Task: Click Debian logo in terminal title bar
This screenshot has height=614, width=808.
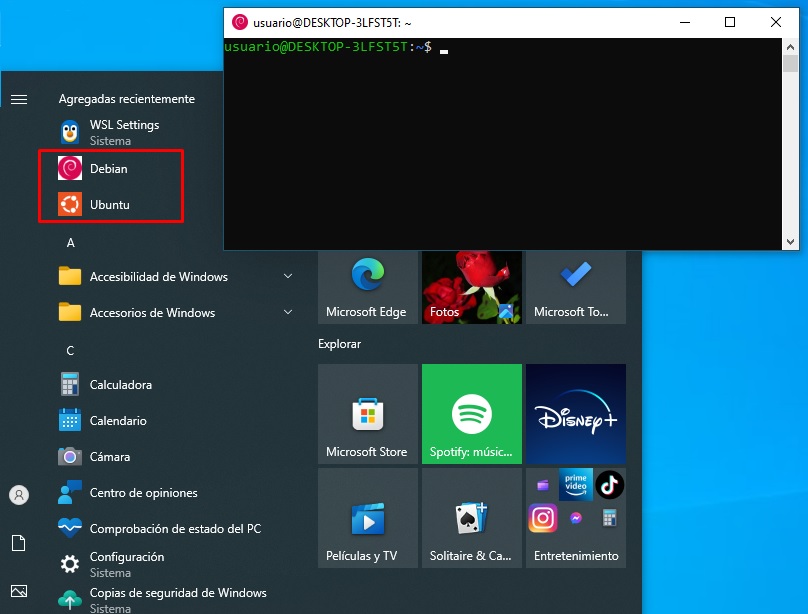Action: 240,22
